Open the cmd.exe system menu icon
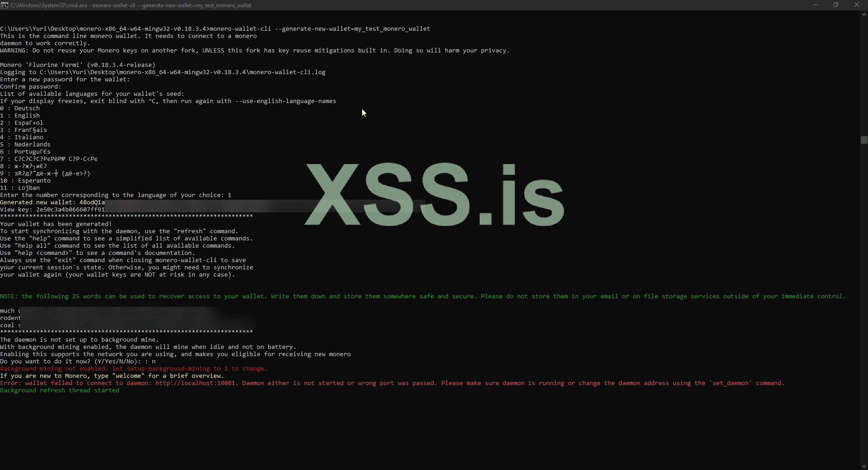This screenshot has width=868, height=470. (5, 5)
